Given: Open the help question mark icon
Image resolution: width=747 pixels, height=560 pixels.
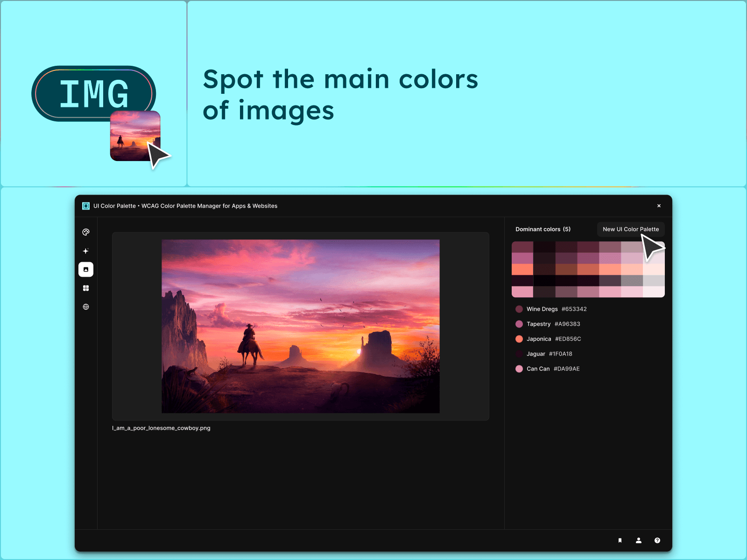Looking at the screenshot, I should 657,540.
